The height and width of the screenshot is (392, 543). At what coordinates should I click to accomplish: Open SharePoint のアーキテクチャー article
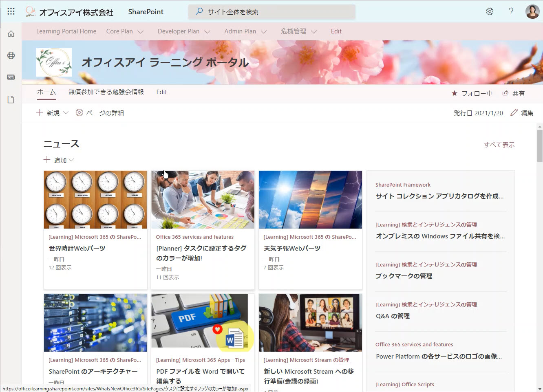pos(93,371)
